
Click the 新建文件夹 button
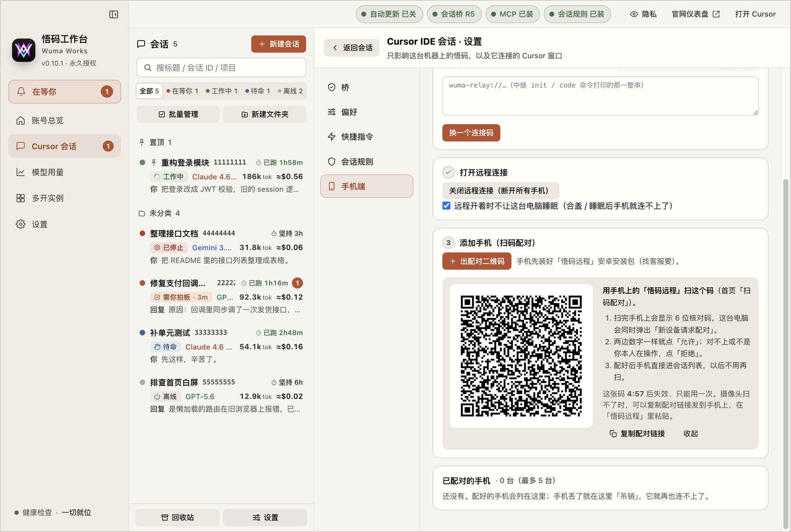265,114
